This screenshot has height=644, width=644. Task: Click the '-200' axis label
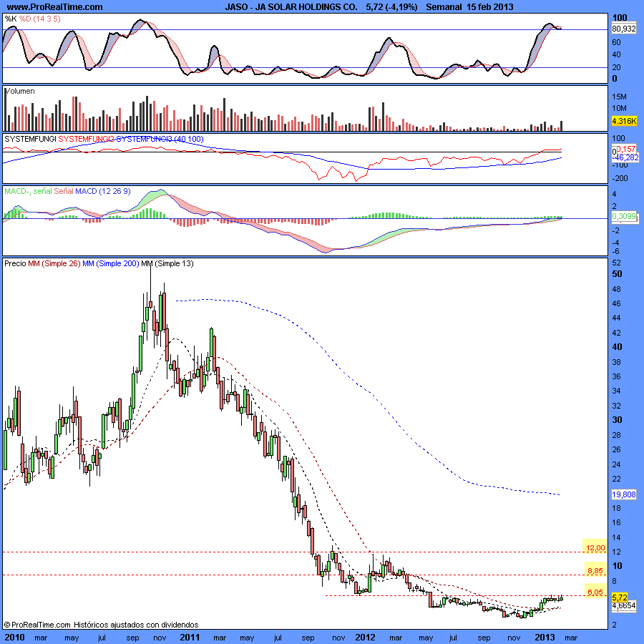pyautogui.click(x=620, y=178)
